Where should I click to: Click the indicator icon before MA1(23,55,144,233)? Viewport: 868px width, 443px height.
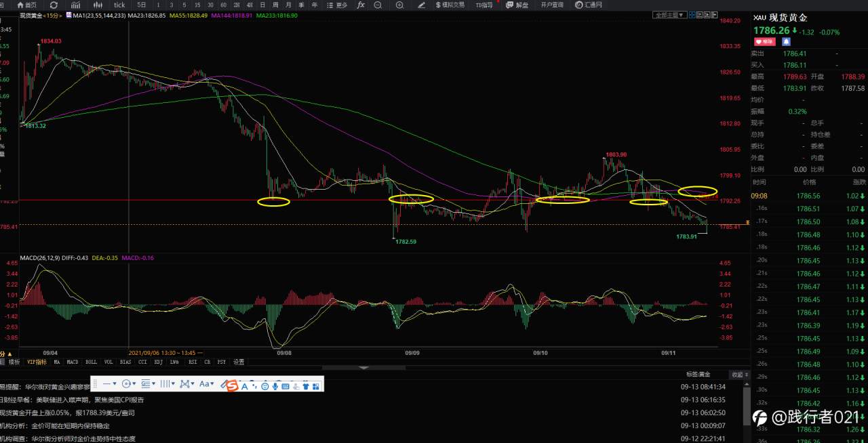(68, 15)
